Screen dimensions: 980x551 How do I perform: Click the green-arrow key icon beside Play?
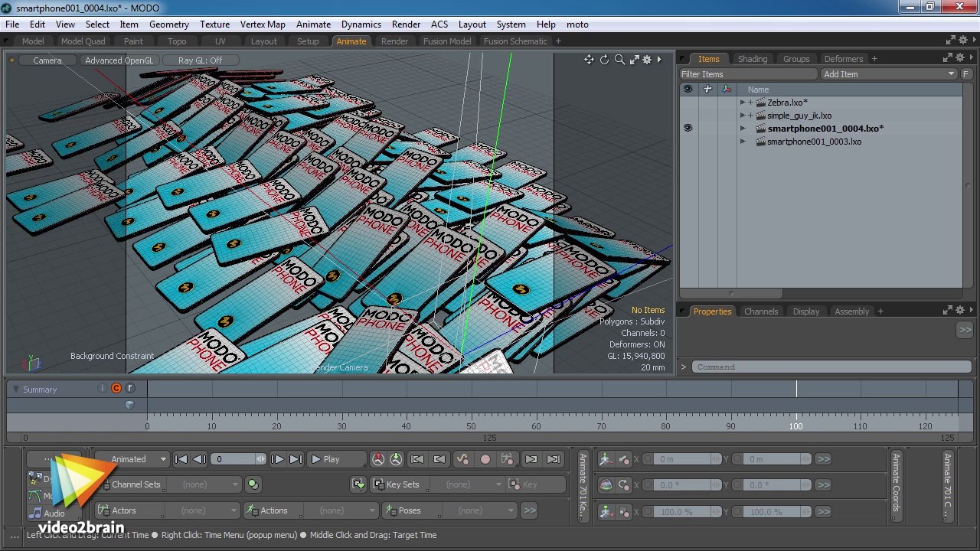[x=396, y=459]
